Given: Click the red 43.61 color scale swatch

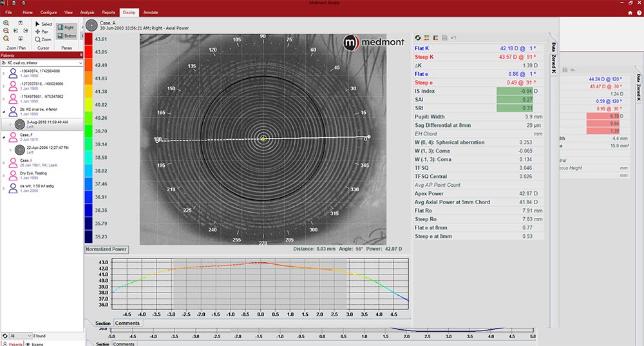Looking at the screenshot, I should pos(88,39).
